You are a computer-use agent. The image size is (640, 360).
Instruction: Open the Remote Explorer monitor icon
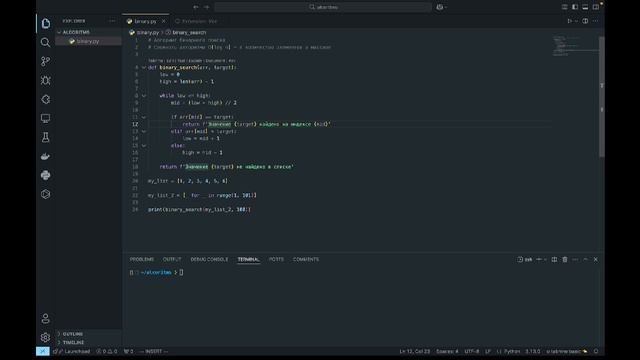point(45,118)
